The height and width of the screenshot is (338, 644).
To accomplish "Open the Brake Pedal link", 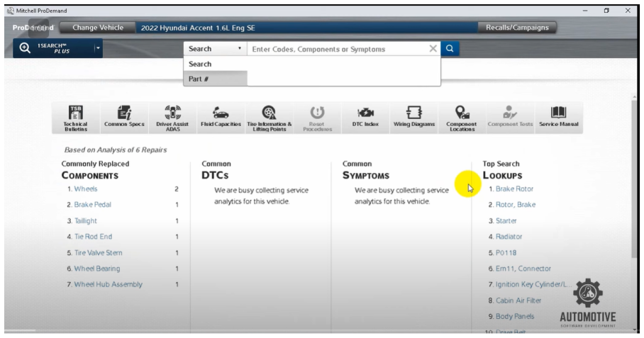I will (x=92, y=204).
